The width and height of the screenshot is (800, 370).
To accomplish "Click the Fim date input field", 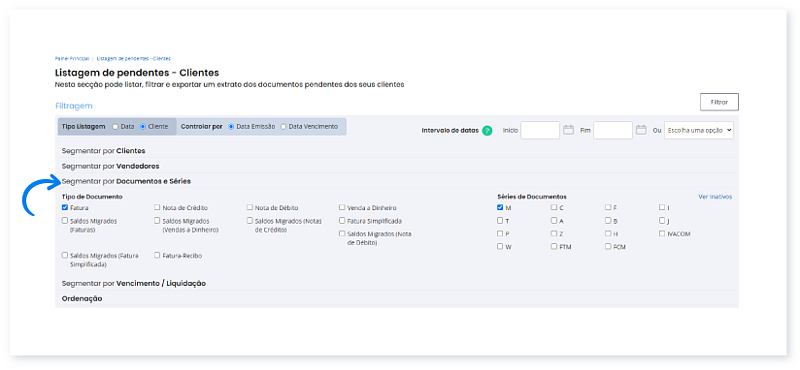I will click(613, 130).
